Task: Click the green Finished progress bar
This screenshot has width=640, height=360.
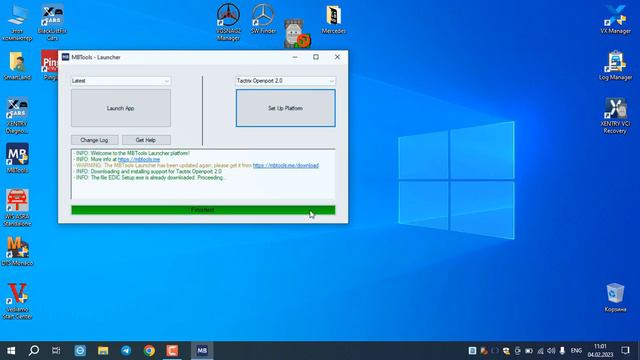Action: coord(203,210)
